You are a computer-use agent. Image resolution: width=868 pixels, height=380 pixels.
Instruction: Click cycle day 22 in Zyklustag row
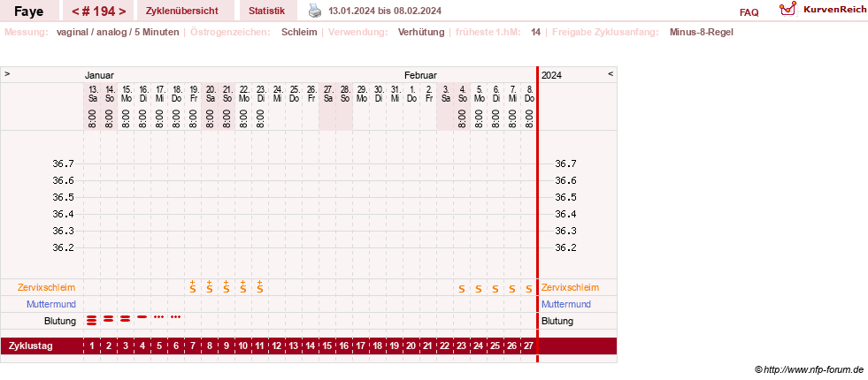(444, 346)
